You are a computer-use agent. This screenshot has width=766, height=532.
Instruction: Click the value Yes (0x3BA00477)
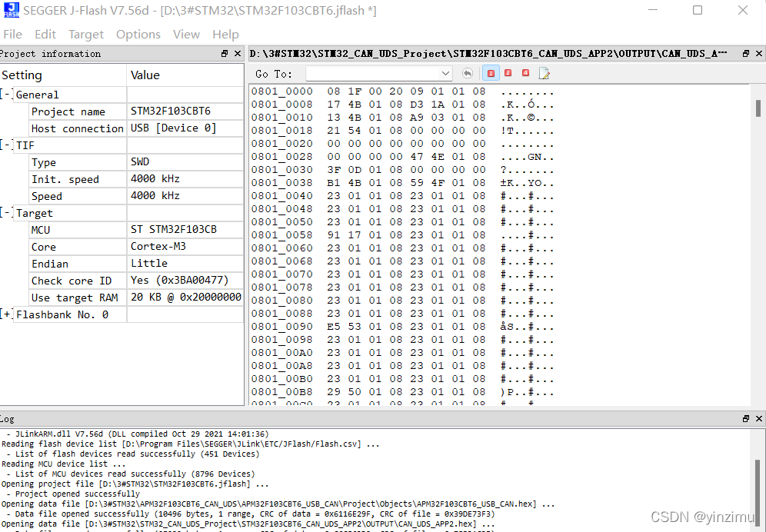pyautogui.click(x=179, y=280)
